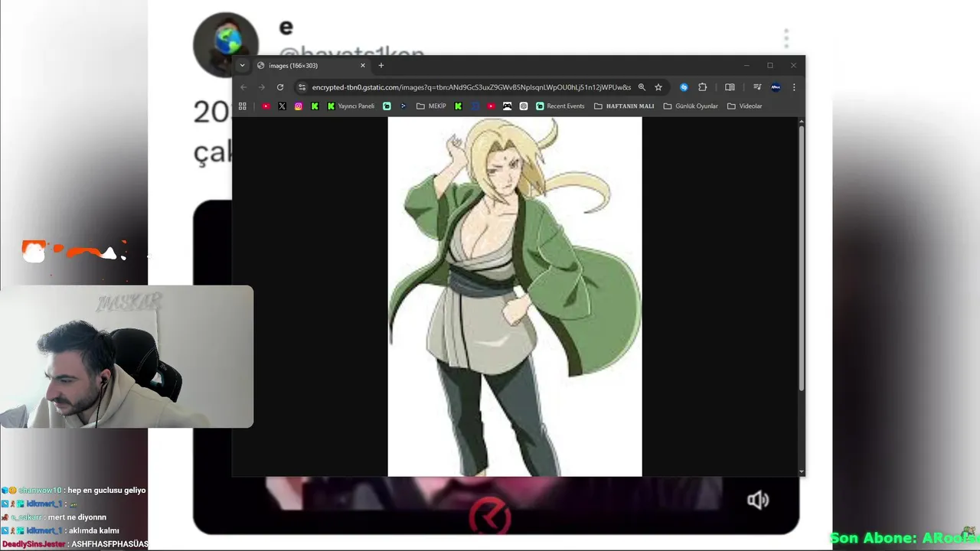Open the Yayıncı Paneli bookmark
The image size is (980, 551).
coord(351,106)
